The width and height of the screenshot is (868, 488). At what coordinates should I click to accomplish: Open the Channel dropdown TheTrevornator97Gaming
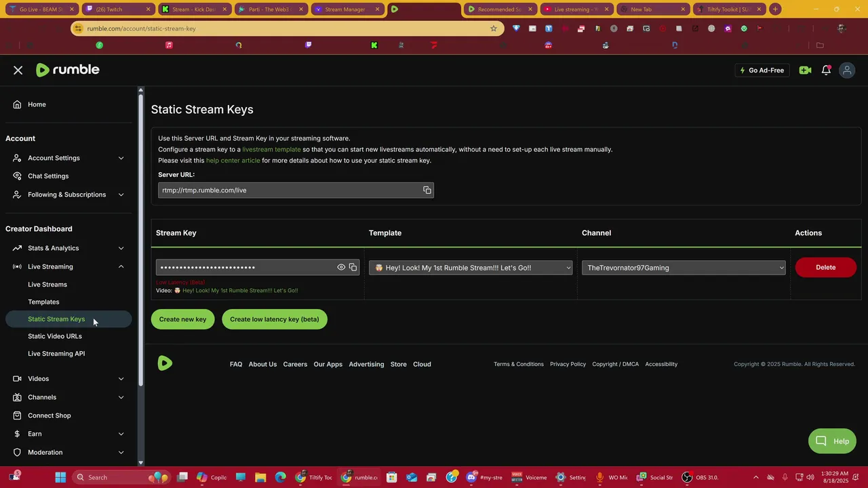(684, 268)
